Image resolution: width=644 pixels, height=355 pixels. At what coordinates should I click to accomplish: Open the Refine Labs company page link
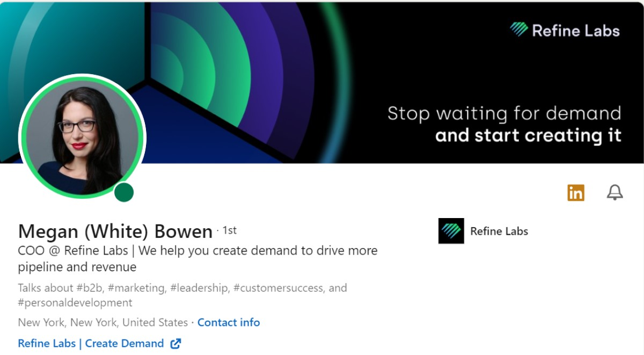pyautogui.click(x=499, y=231)
